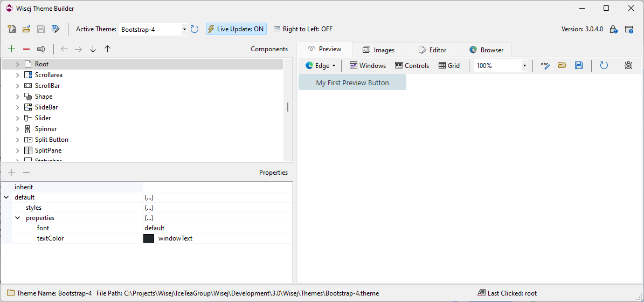Navigate back with left arrow in Components
The height and width of the screenshot is (302, 644).
64,49
